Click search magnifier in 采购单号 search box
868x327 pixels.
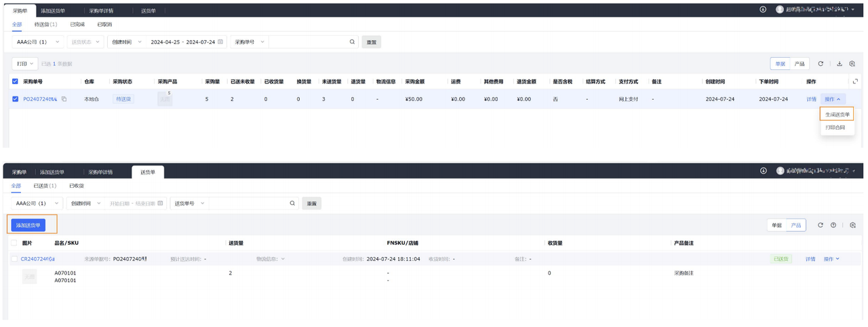click(x=352, y=42)
